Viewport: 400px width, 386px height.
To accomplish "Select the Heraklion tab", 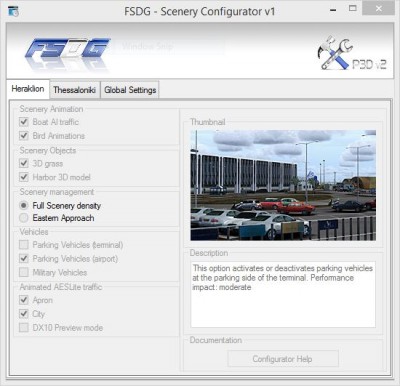I will point(28,89).
